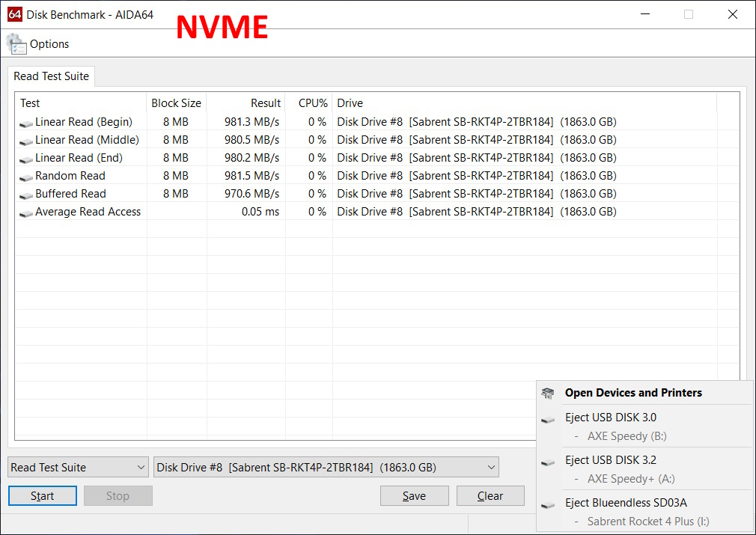Clear the benchmark results

[490, 496]
